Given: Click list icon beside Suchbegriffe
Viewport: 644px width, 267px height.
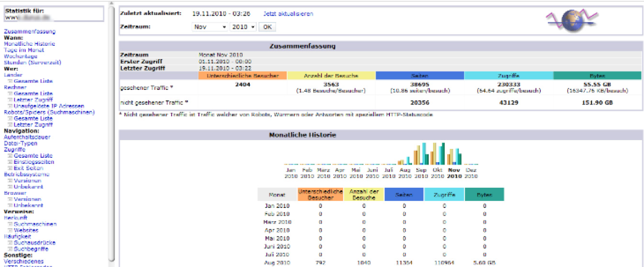Looking at the screenshot, I should click(10, 249).
